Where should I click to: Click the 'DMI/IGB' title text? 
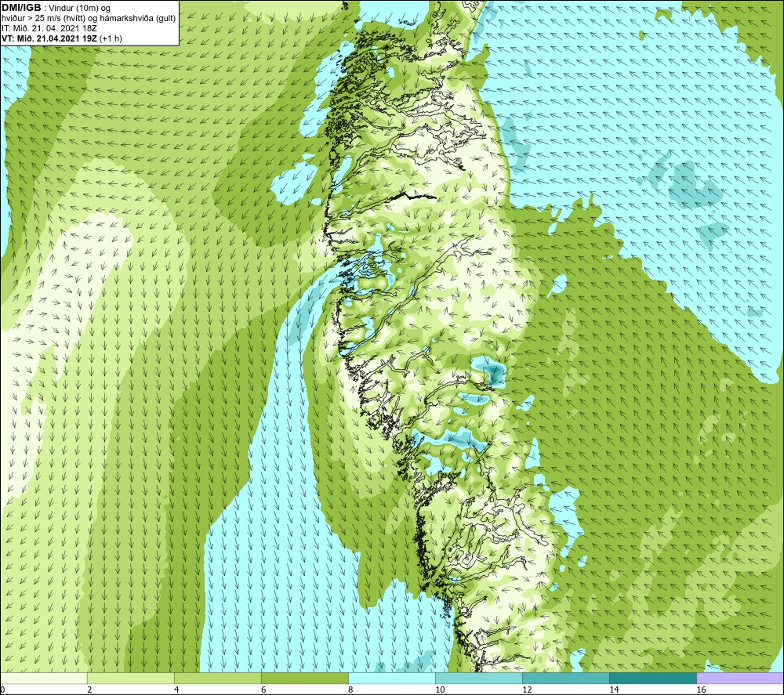pos(21,8)
